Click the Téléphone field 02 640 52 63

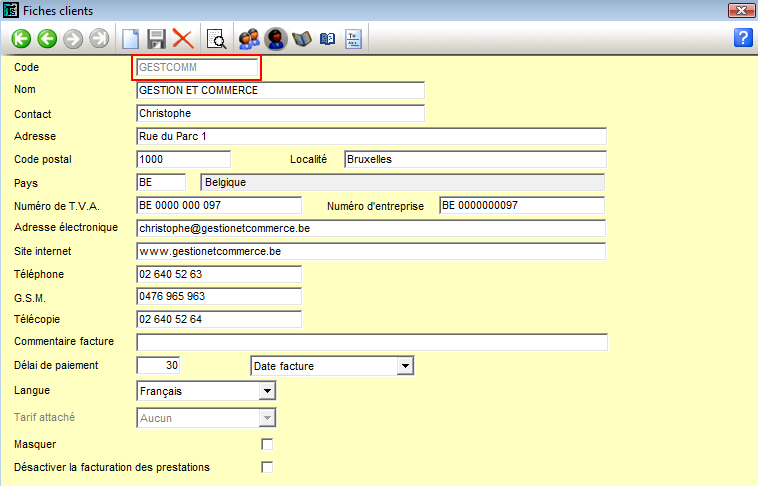click(219, 274)
